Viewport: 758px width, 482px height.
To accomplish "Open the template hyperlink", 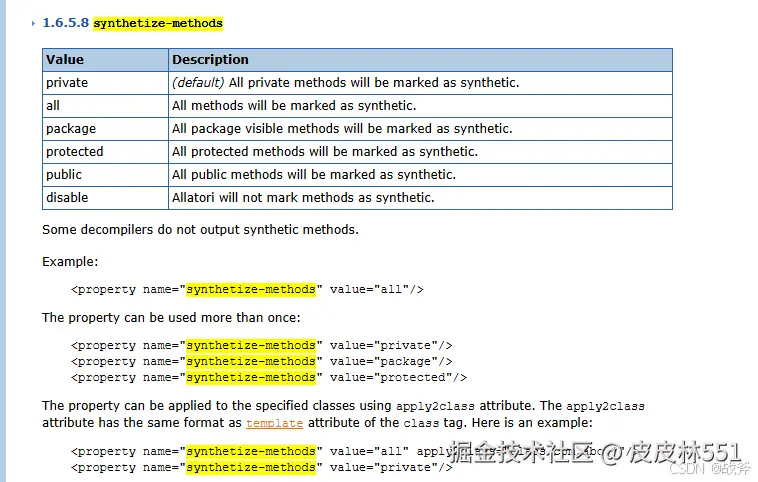I will (x=274, y=423).
